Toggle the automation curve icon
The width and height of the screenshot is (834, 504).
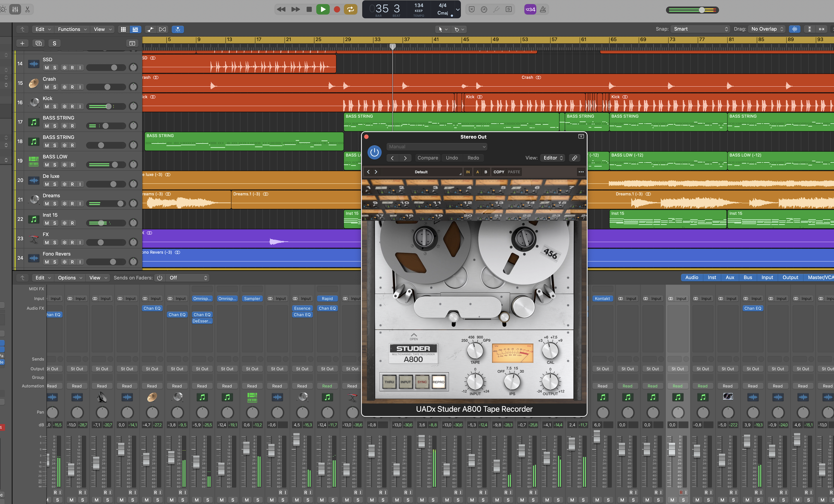click(150, 29)
